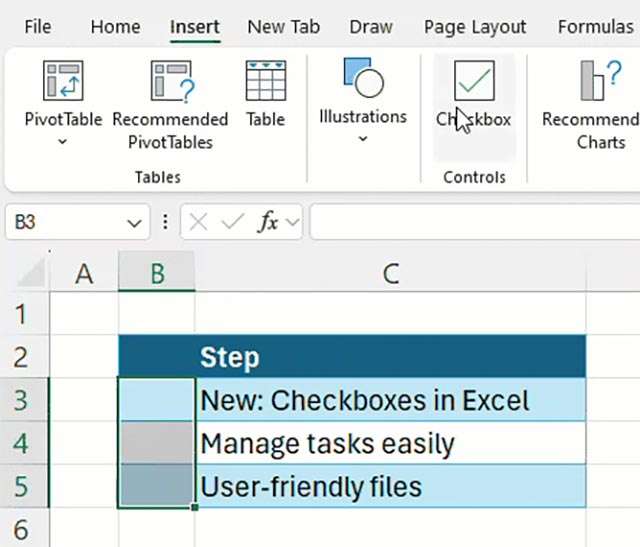The height and width of the screenshot is (547, 640).
Task: Select cell 'New: Checkboxes in Excel'
Action: (x=391, y=400)
